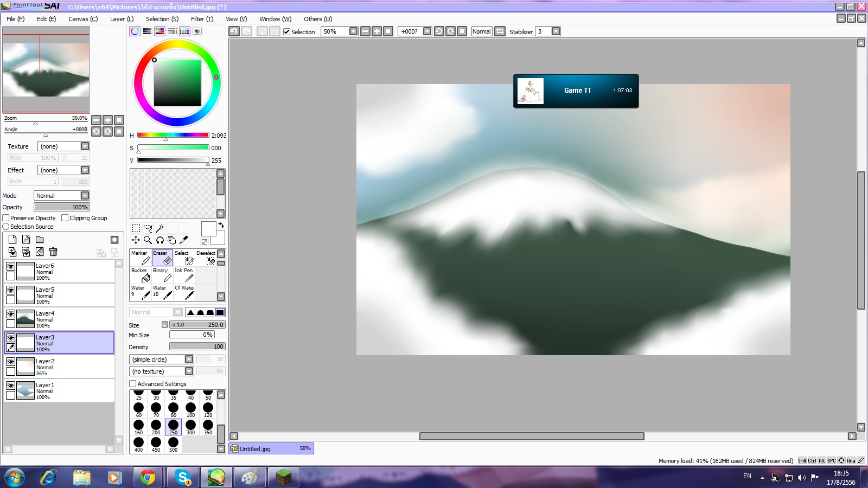Switch to the Untitled.jpg document tab
Image resolution: width=868 pixels, height=488 pixels.
click(x=271, y=448)
